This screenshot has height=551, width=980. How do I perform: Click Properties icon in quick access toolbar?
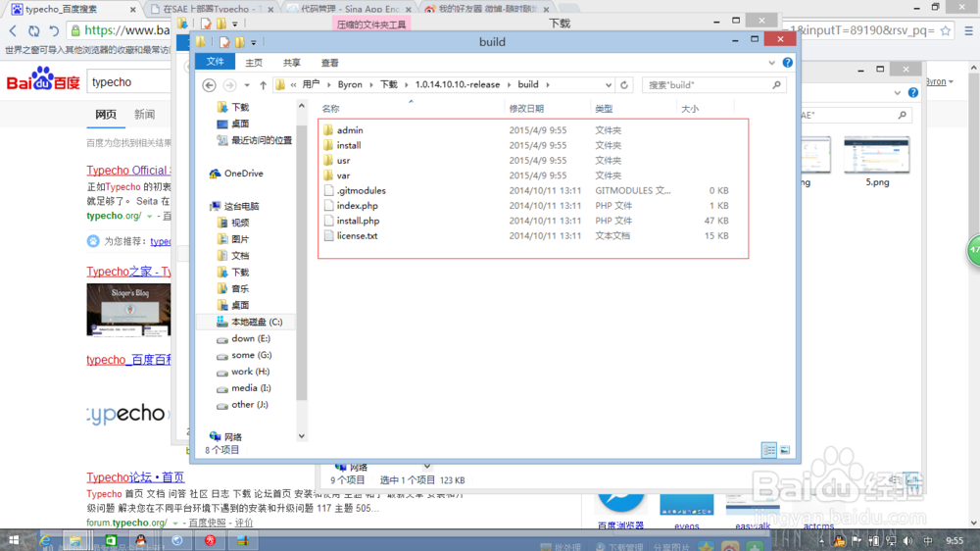tap(224, 42)
